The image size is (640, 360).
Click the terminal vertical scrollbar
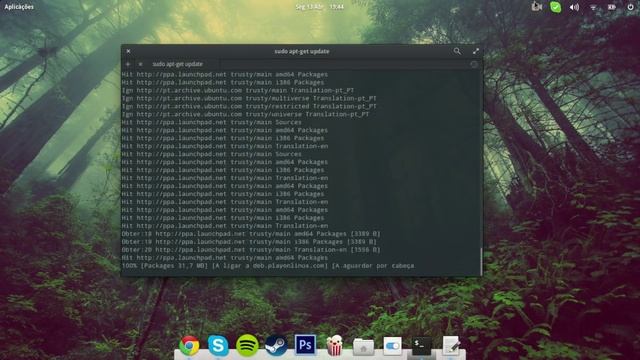point(481,261)
